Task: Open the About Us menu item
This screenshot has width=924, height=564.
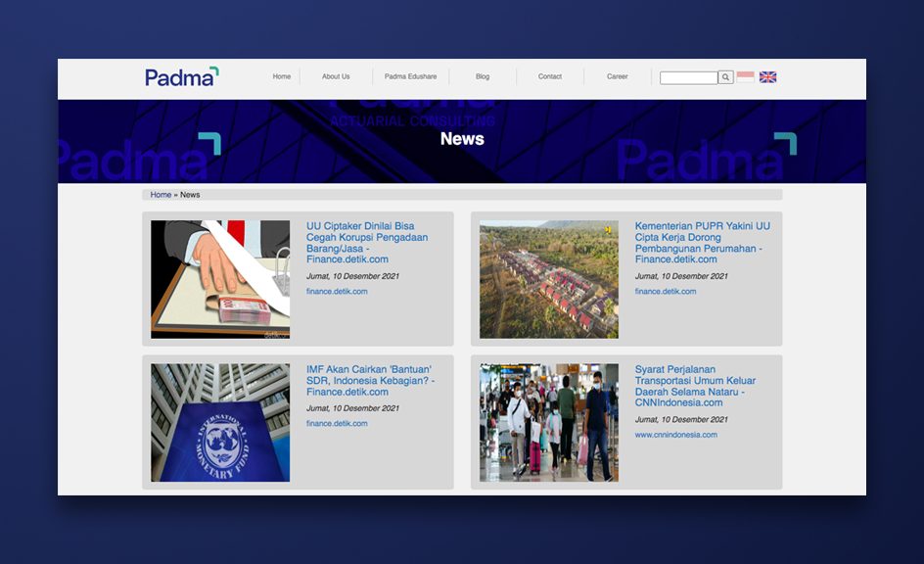Action: click(x=336, y=75)
